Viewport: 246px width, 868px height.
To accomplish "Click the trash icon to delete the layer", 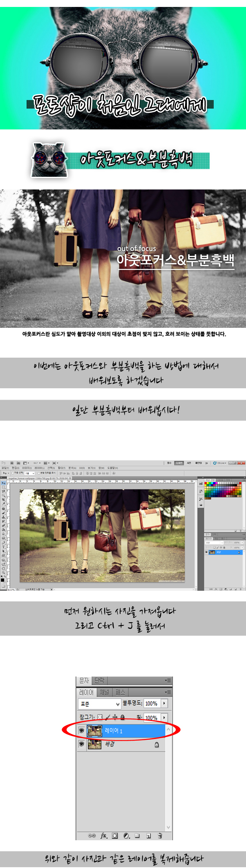I will click(160, 836).
